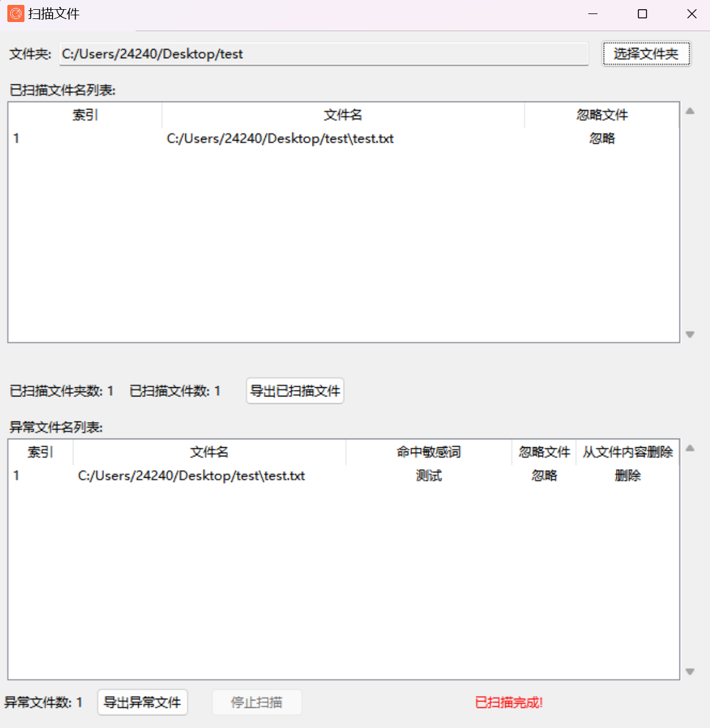
Task: Click the 命中敏感词 column header
Action: pos(429,451)
